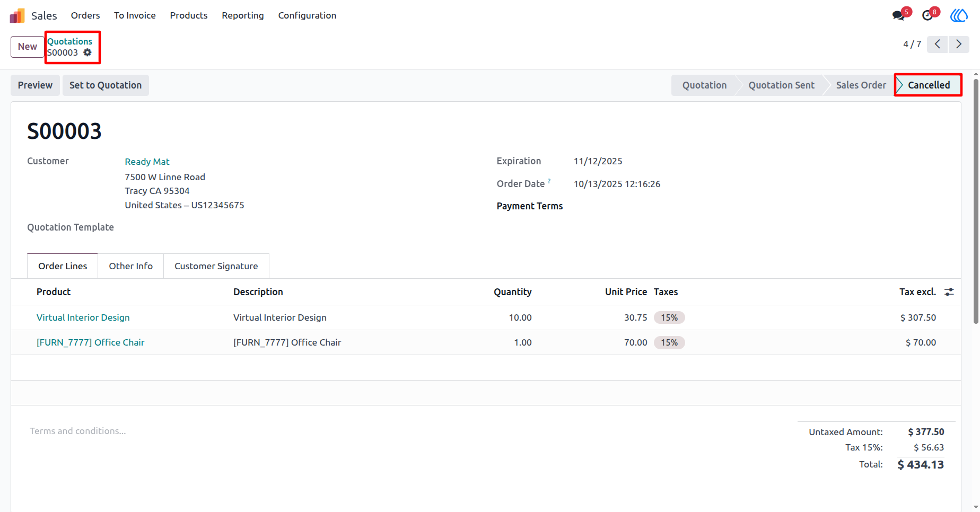Image resolution: width=980 pixels, height=512 pixels.
Task: Click the 15% tax tag on Office Chair
Action: (x=669, y=342)
